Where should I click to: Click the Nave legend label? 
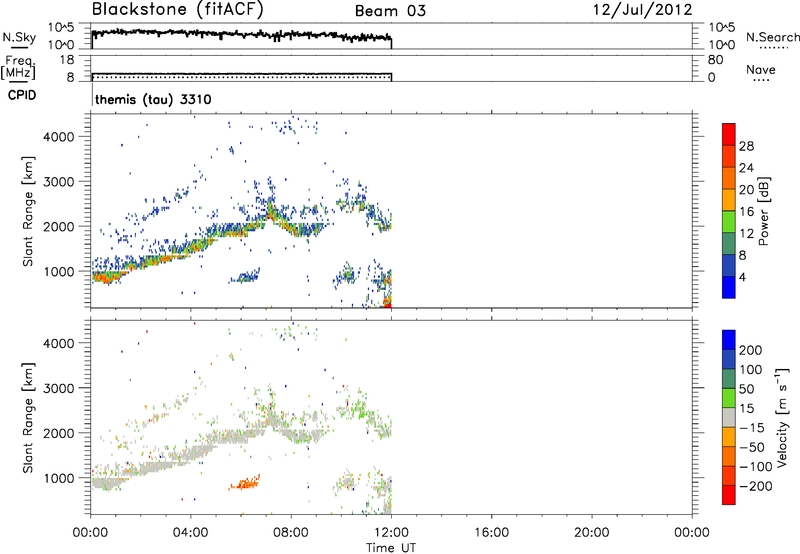pyautogui.click(x=761, y=69)
